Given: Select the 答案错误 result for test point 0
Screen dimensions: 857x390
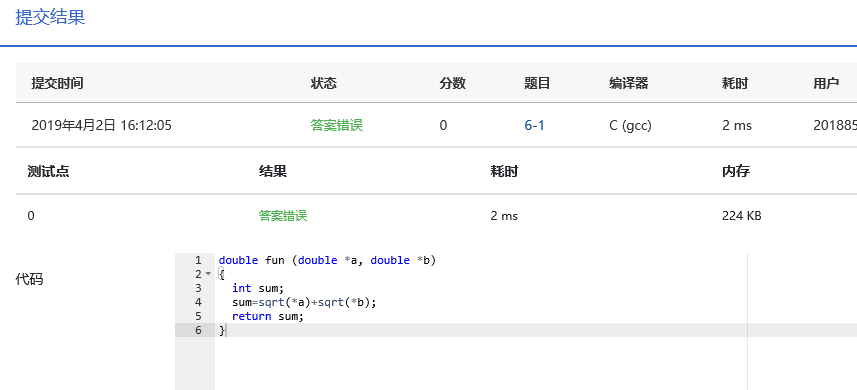Looking at the screenshot, I should [283, 216].
